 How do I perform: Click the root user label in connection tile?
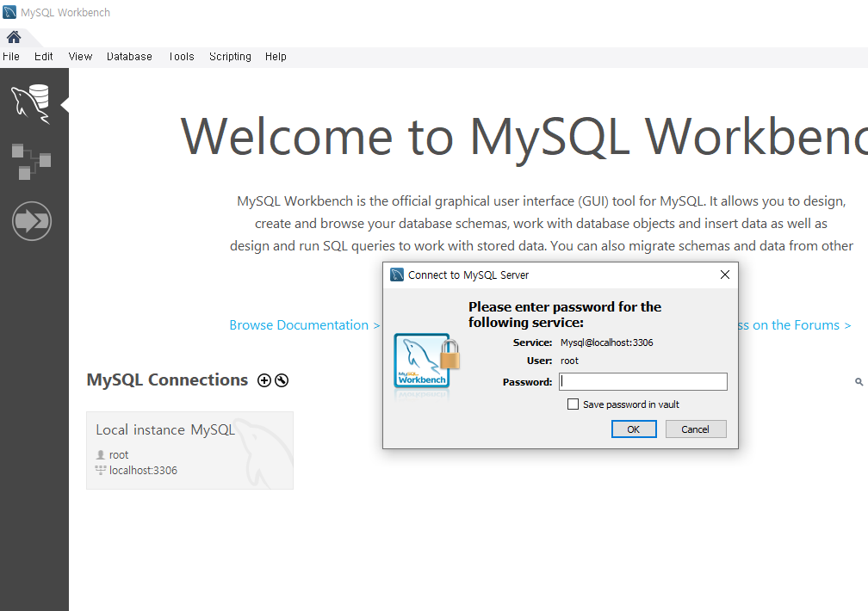pyautogui.click(x=119, y=454)
